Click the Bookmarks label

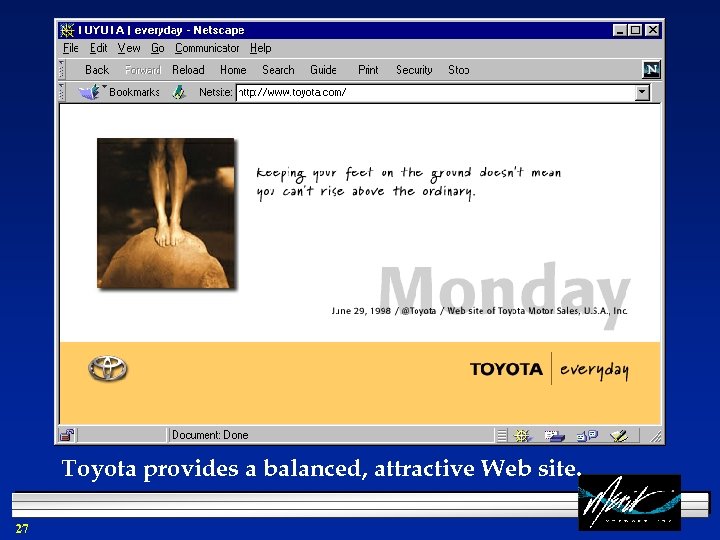(x=134, y=92)
